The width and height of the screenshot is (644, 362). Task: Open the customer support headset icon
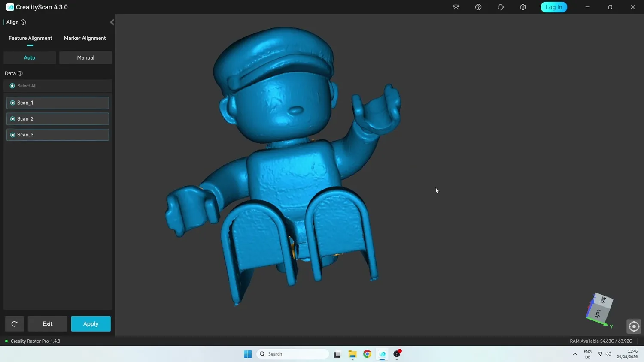click(x=501, y=7)
